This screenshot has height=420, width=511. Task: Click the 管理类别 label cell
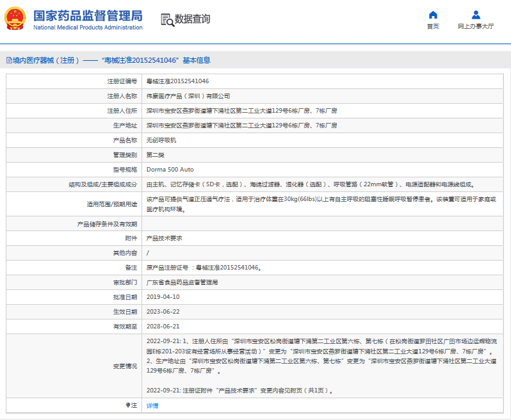point(74,155)
